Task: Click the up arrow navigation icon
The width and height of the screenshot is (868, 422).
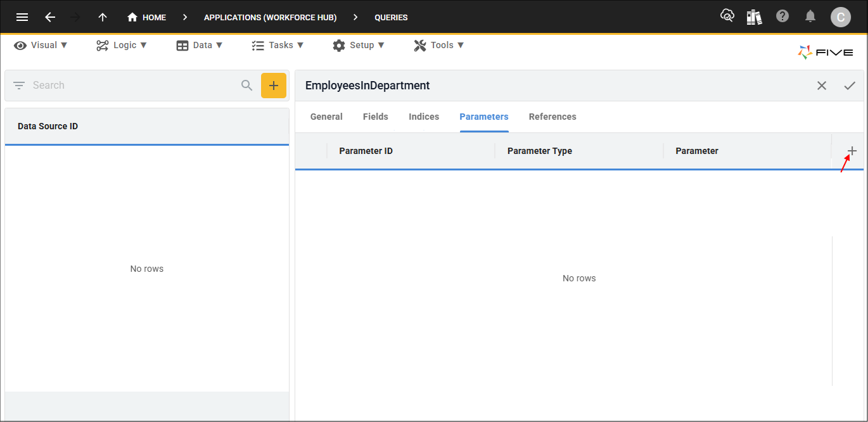Action: coord(103,17)
